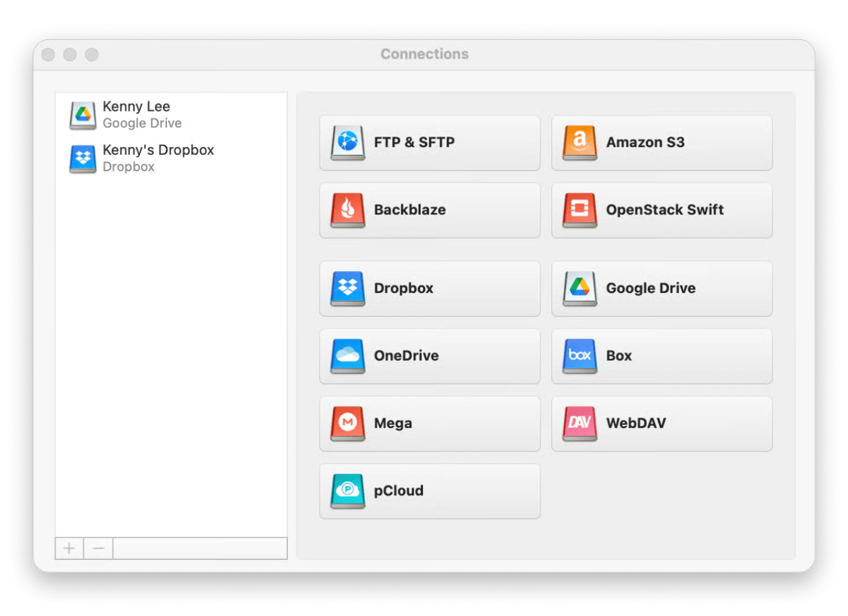This screenshot has width=848, height=616.
Task: Remove selected connection with minus button
Action: (98, 548)
